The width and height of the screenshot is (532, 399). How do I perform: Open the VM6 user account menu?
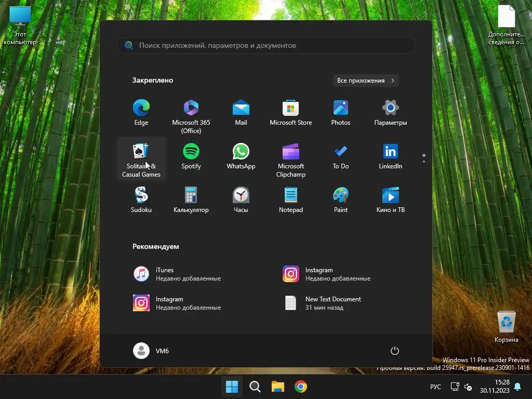tap(151, 351)
